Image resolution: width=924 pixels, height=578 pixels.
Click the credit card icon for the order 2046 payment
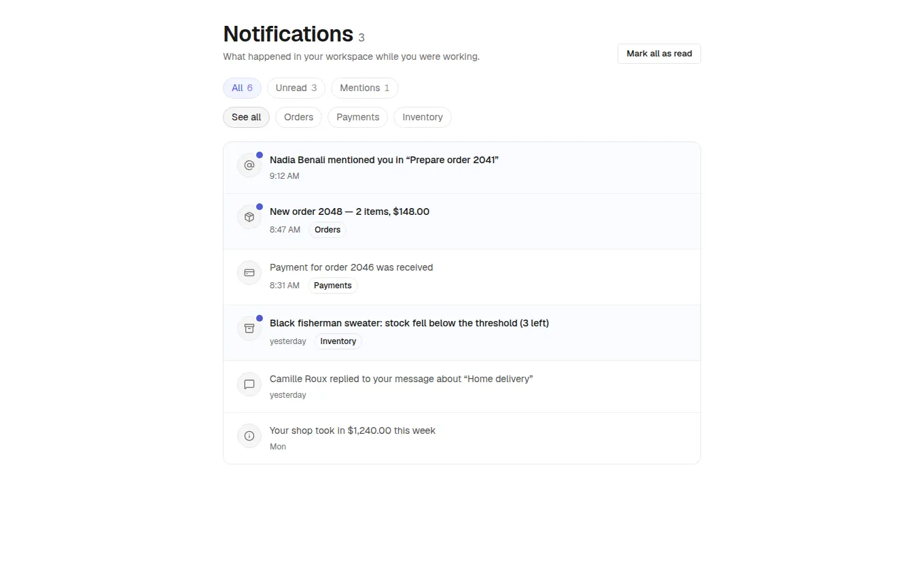[249, 273]
